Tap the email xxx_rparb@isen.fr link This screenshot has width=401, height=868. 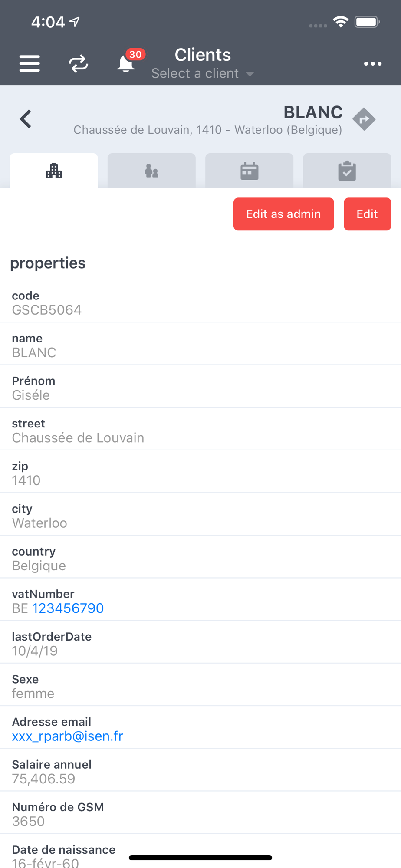(x=67, y=736)
